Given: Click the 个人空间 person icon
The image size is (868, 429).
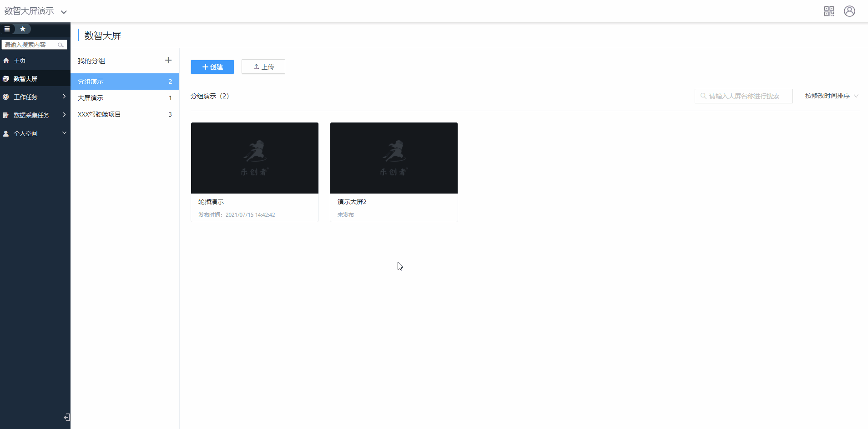Looking at the screenshot, I should (6, 133).
